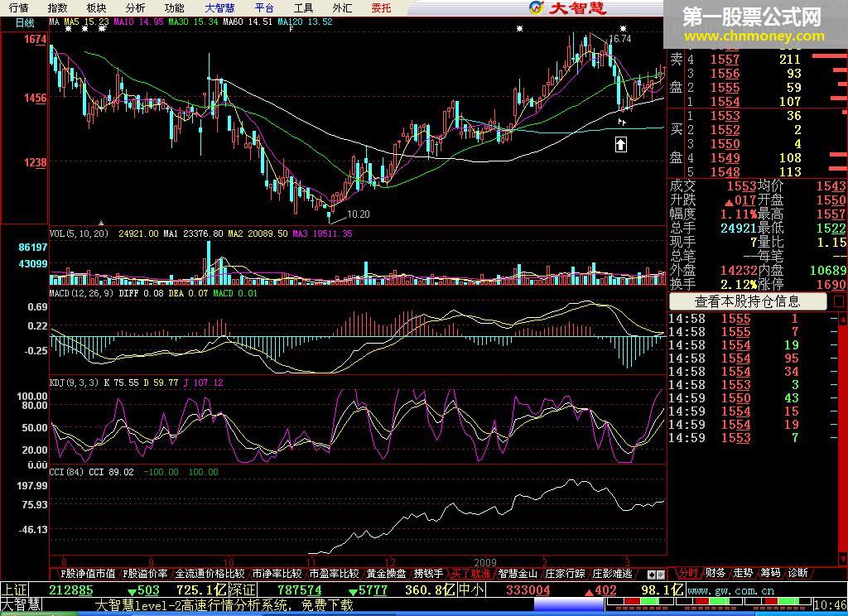Click buy level 1 price 1553
The width and height of the screenshot is (848, 616).
pyautogui.click(x=725, y=116)
